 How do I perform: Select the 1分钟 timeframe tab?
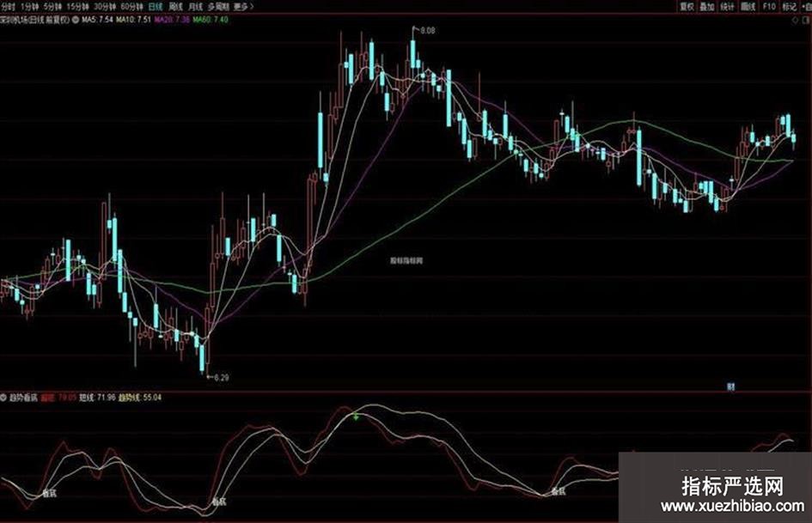pyautogui.click(x=29, y=7)
